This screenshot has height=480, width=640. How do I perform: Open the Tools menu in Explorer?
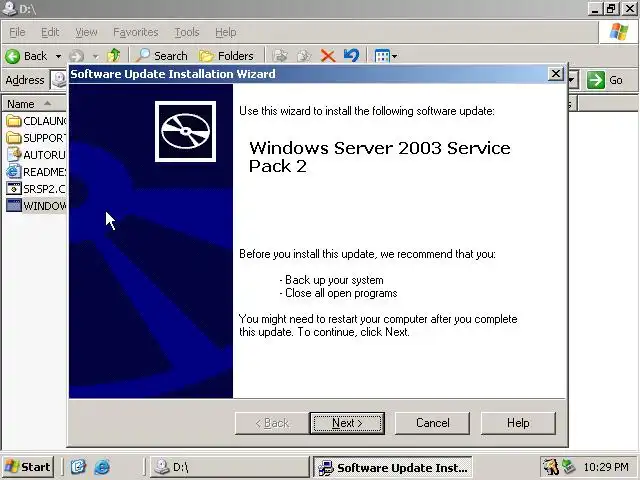[187, 32]
